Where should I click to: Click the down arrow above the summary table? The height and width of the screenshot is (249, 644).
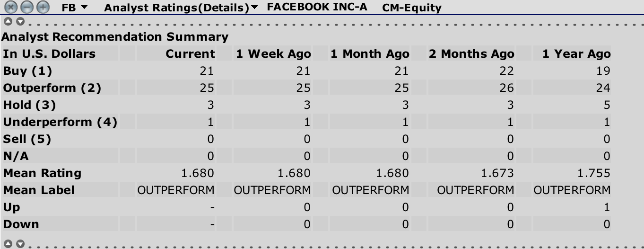pos(20,22)
